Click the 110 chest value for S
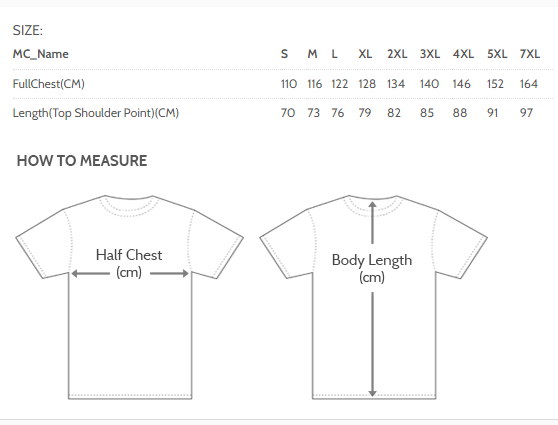This screenshot has height=425, width=558. (x=289, y=84)
